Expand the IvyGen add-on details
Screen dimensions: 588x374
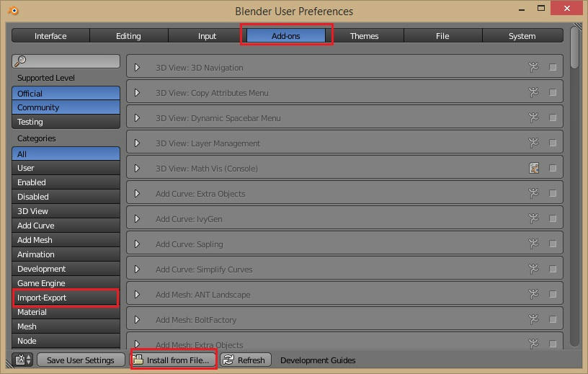137,218
